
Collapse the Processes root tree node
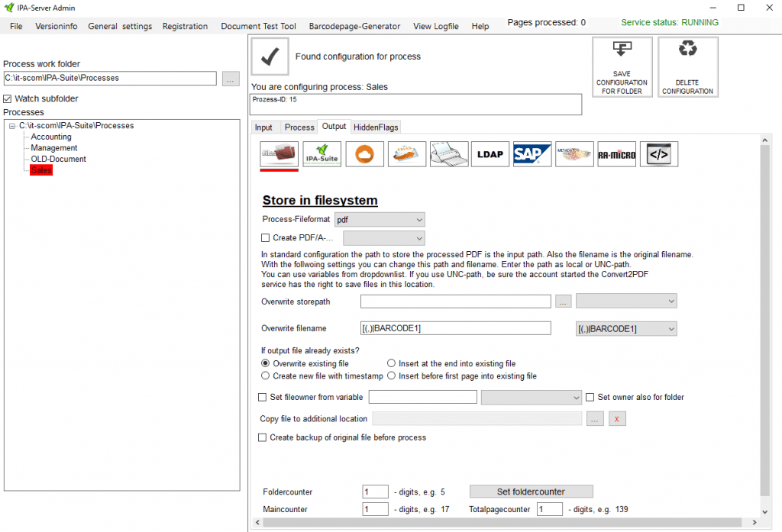[x=12, y=126]
